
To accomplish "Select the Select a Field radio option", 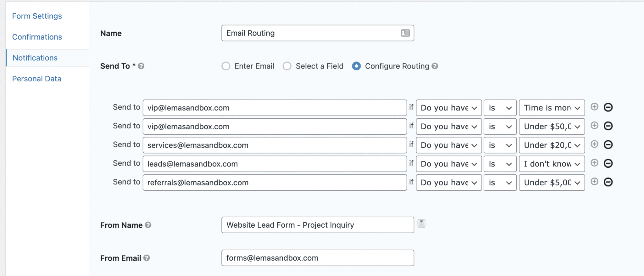I will click(x=287, y=66).
